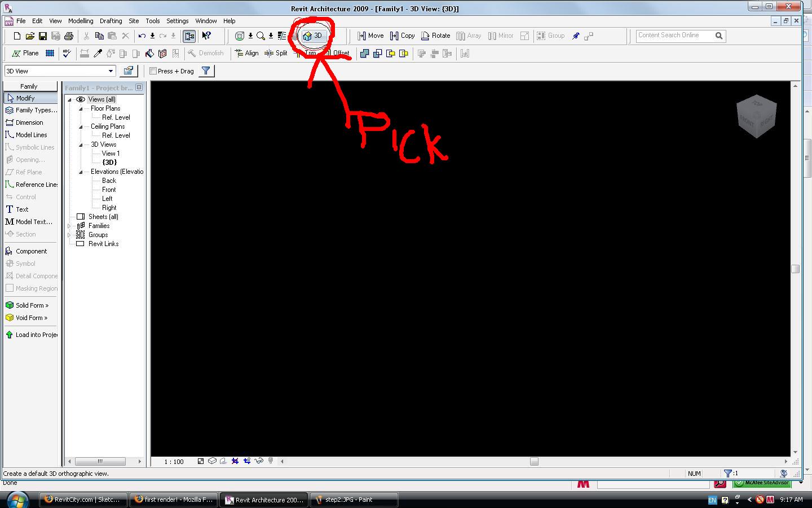812x508 pixels.
Task: Collapse the Floor Plans node
Action: coord(81,108)
